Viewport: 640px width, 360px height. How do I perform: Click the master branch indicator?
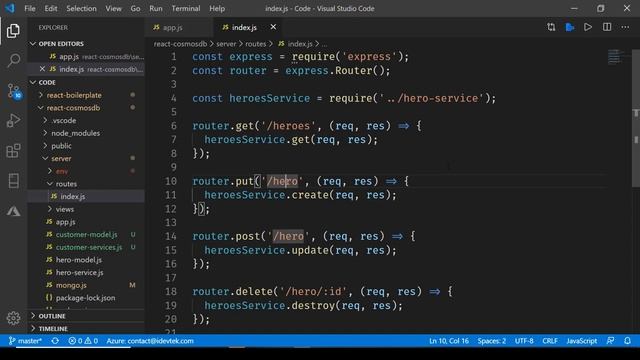tap(25, 341)
